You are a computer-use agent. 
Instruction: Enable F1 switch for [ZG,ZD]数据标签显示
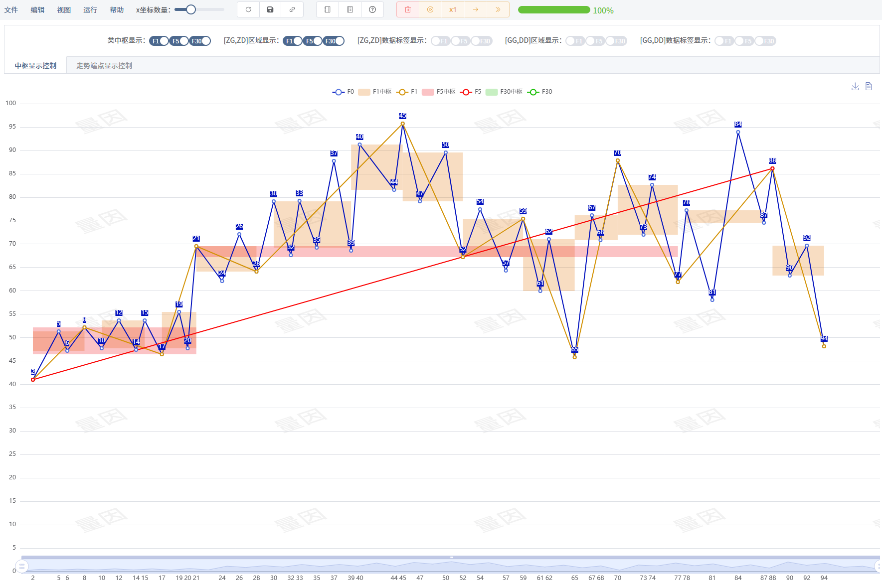440,41
